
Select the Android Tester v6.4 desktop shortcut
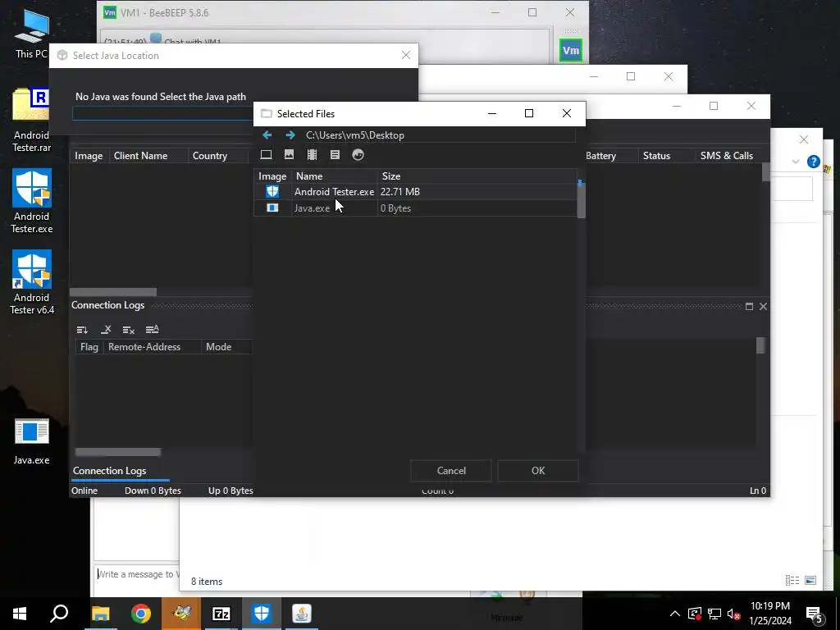click(x=32, y=282)
